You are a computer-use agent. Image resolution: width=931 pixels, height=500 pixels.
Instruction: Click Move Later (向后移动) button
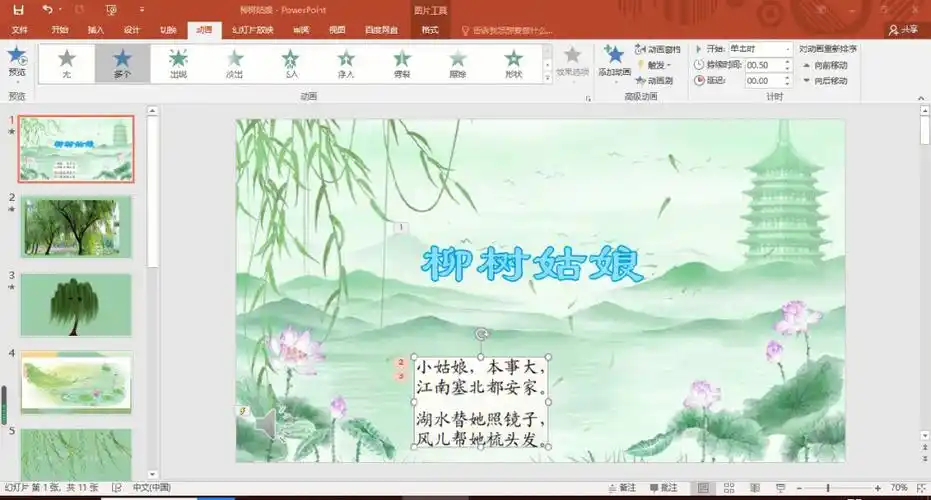(825, 80)
